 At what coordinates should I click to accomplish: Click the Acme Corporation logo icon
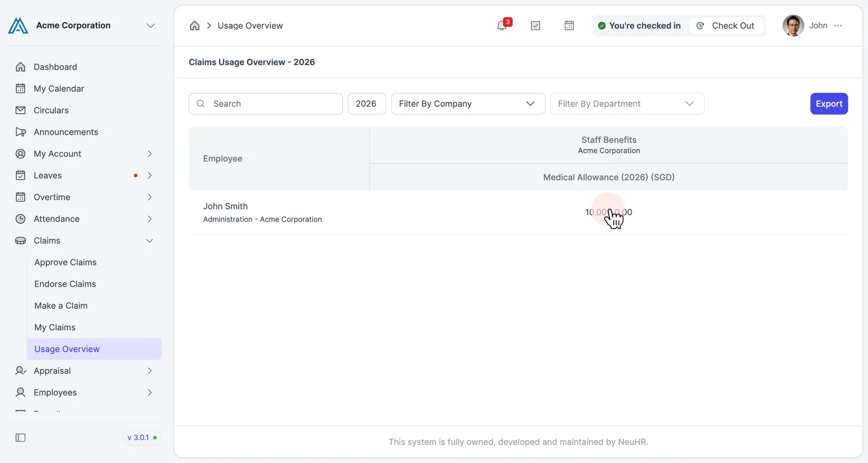point(18,25)
